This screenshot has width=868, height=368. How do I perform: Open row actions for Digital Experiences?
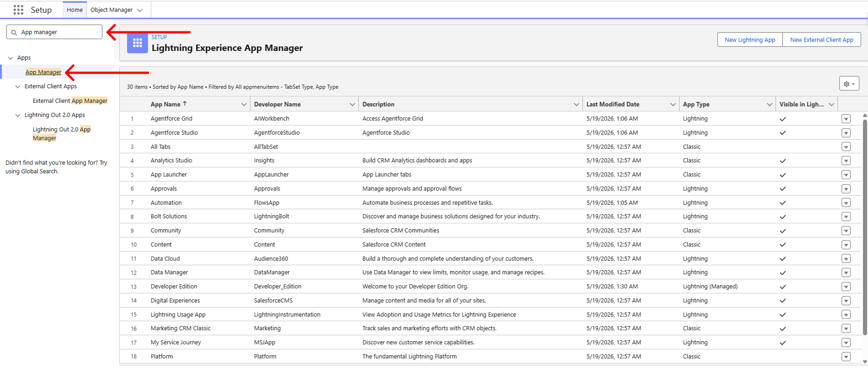point(846,301)
